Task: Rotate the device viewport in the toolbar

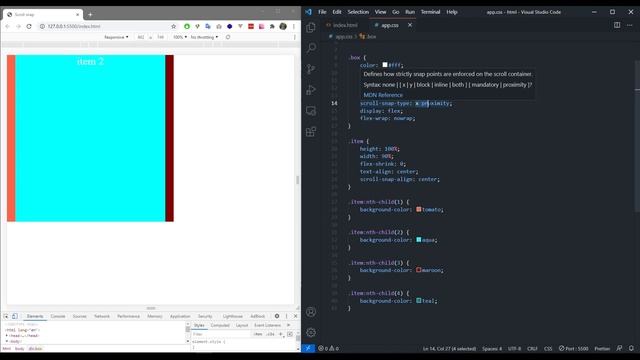Action: [x=228, y=37]
